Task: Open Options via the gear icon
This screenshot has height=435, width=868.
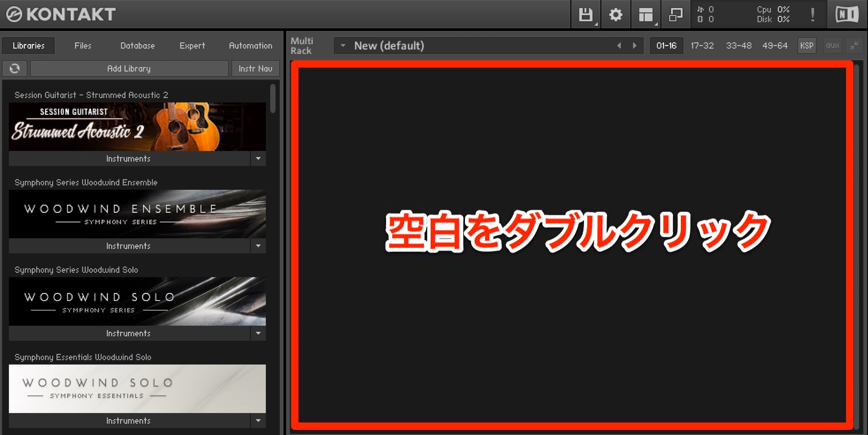Action: pos(616,15)
